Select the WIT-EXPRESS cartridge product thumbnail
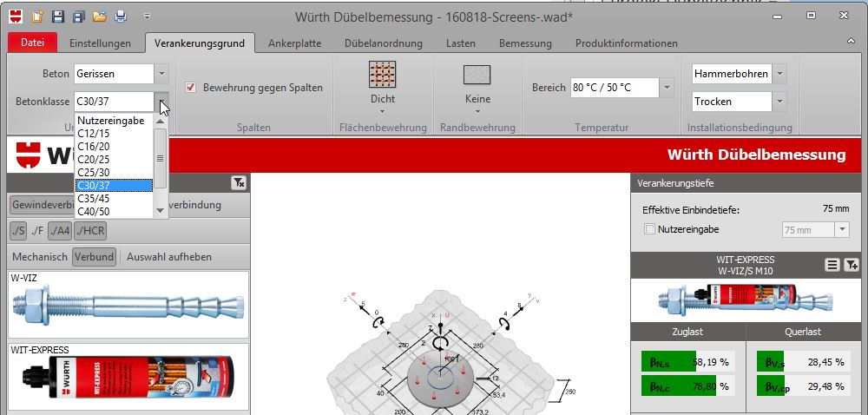The height and width of the screenshot is (415, 868). [x=129, y=378]
